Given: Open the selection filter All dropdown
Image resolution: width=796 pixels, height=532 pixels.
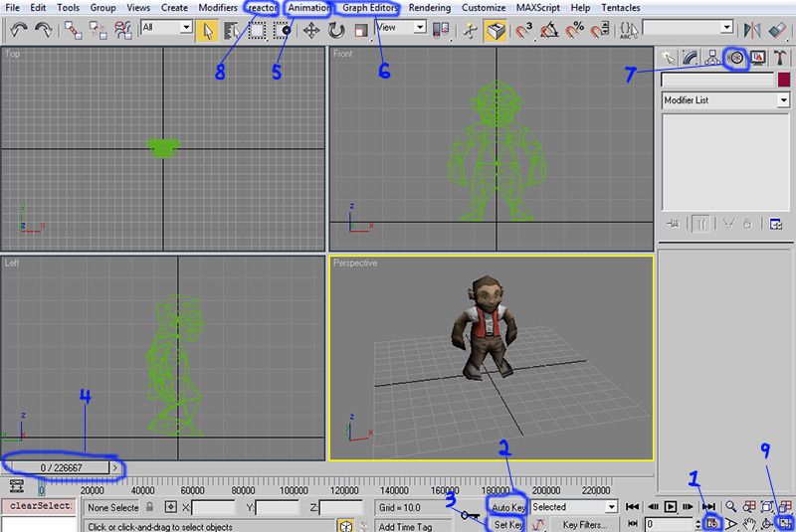Looking at the screenshot, I should 166,27.
